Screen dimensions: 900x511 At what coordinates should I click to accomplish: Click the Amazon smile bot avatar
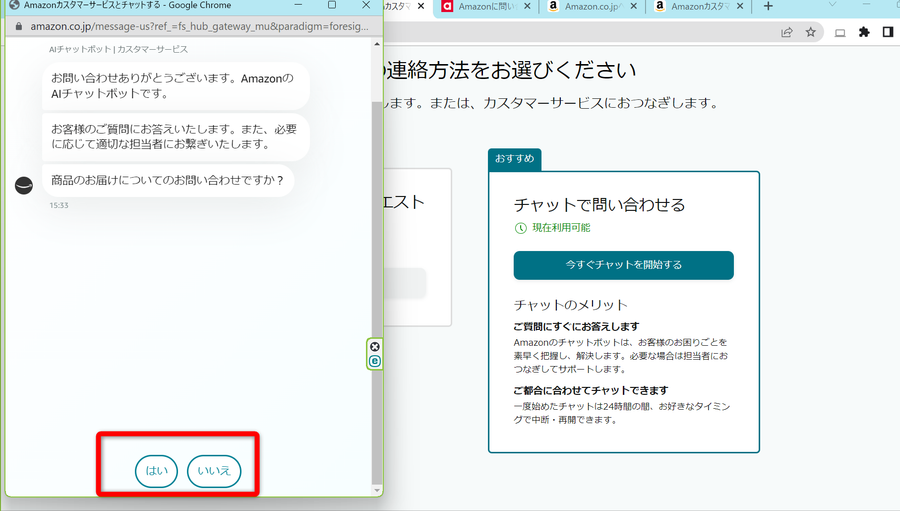tap(24, 185)
